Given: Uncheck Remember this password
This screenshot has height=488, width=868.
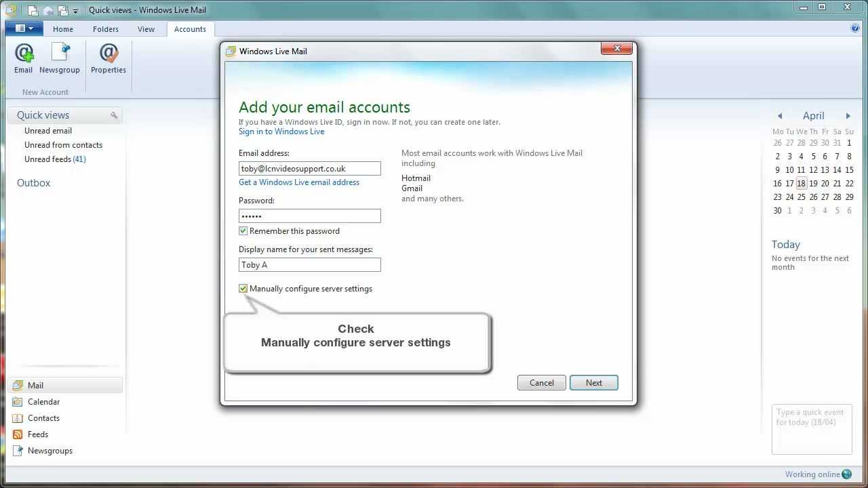Looking at the screenshot, I should 243,231.
